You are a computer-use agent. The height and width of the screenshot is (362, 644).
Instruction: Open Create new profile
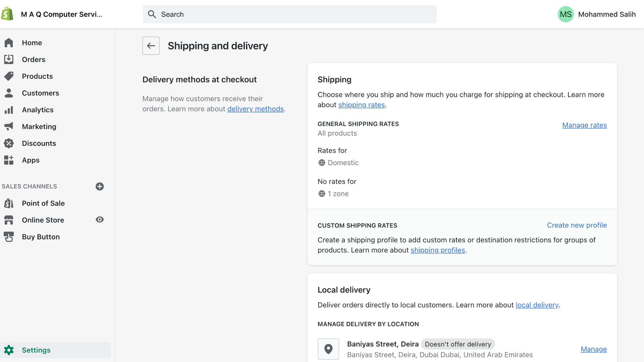click(577, 225)
